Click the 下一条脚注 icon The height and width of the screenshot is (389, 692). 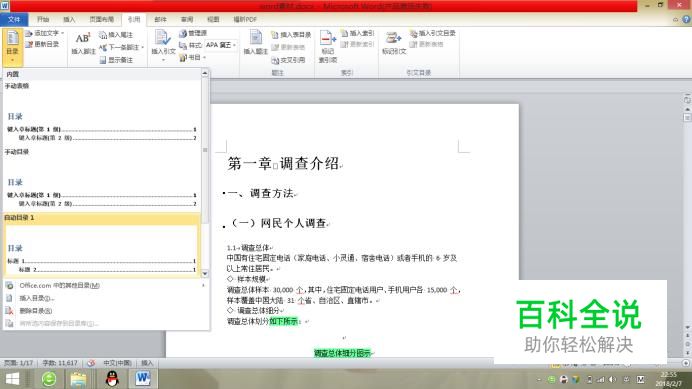[103, 47]
